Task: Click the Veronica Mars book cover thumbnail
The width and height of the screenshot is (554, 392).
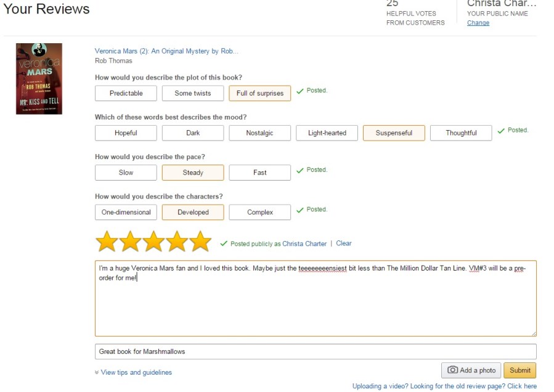Action: (39, 78)
